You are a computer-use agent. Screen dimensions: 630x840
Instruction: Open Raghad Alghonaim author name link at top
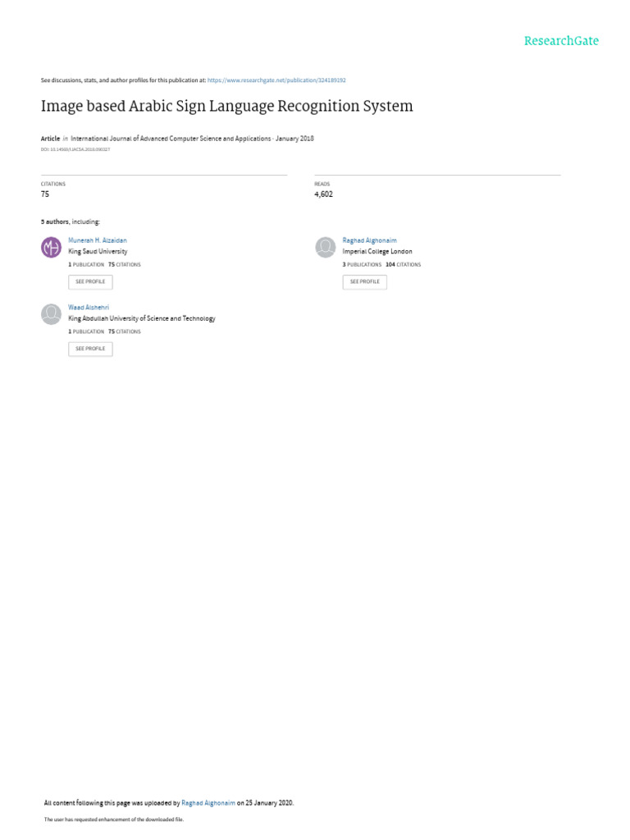click(x=370, y=240)
